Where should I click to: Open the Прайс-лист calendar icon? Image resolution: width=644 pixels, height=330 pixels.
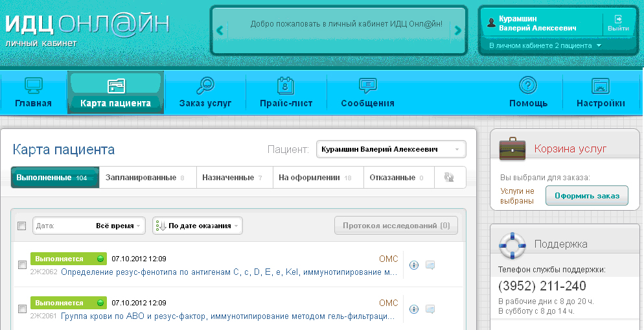286,86
